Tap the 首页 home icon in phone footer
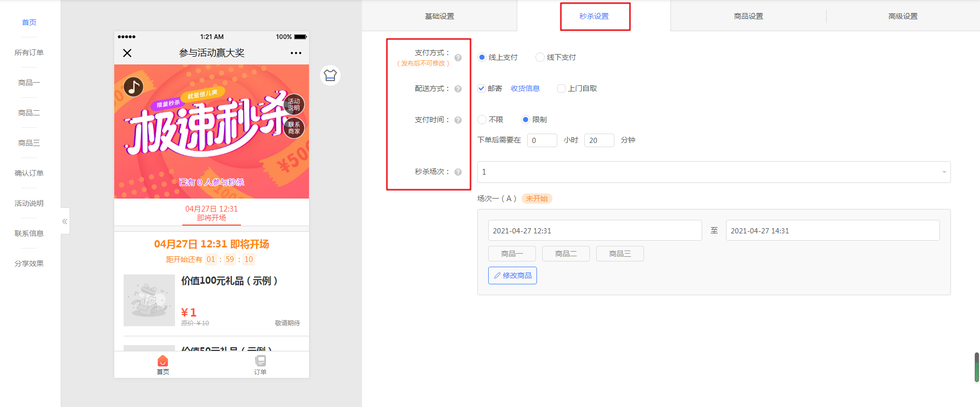The width and height of the screenshot is (980, 407). click(x=163, y=365)
